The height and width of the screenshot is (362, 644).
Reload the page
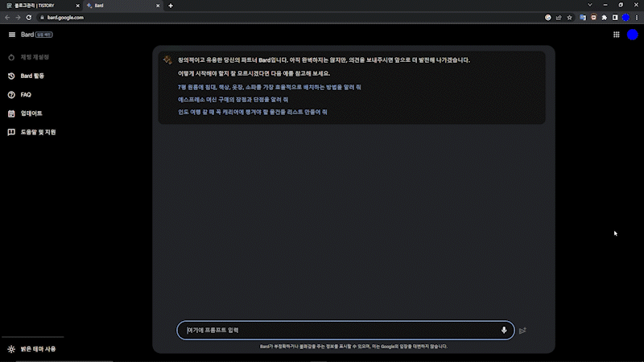[x=29, y=18]
